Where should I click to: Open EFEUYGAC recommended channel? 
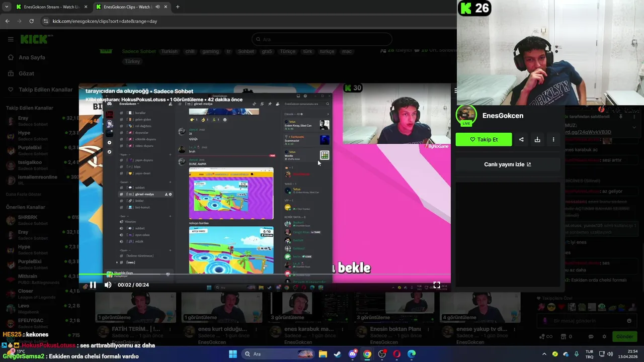click(x=40, y=323)
